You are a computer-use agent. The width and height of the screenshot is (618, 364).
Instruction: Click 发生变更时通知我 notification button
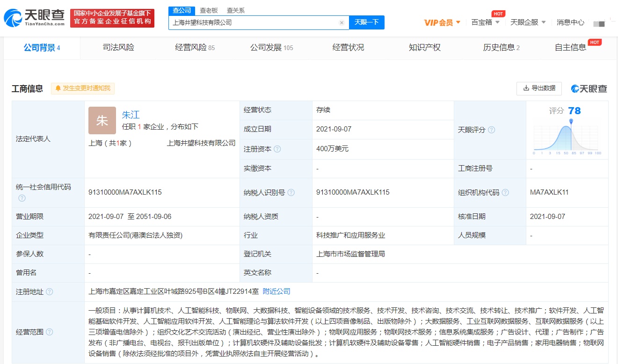[83, 88]
